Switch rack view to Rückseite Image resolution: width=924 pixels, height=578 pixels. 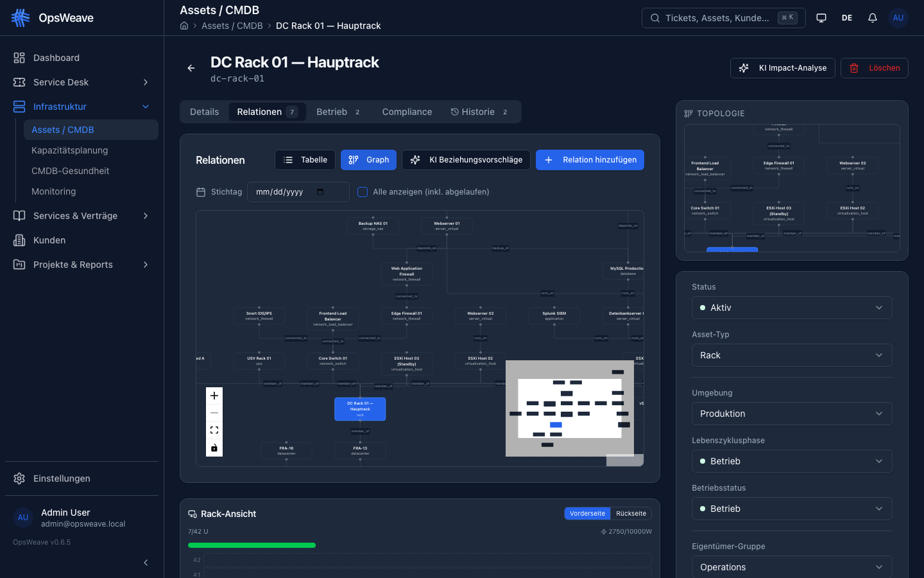(x=631, y=514)
